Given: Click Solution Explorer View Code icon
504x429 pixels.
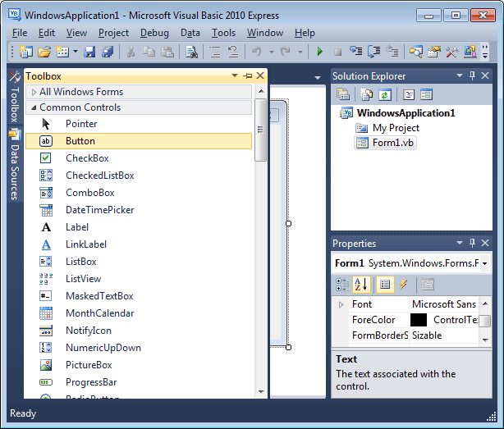Looking at the screenshot, I should [x=409, y=94].
